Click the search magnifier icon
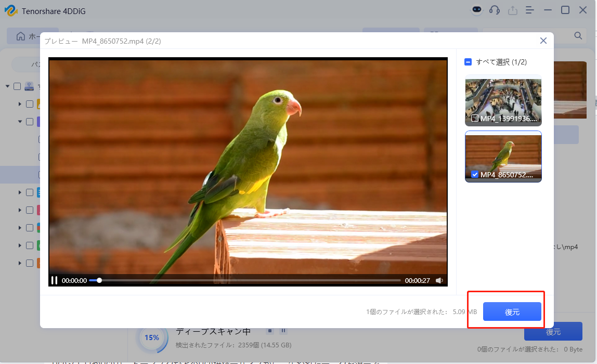This screenshot has height=364, width=597. click(578, 35)
